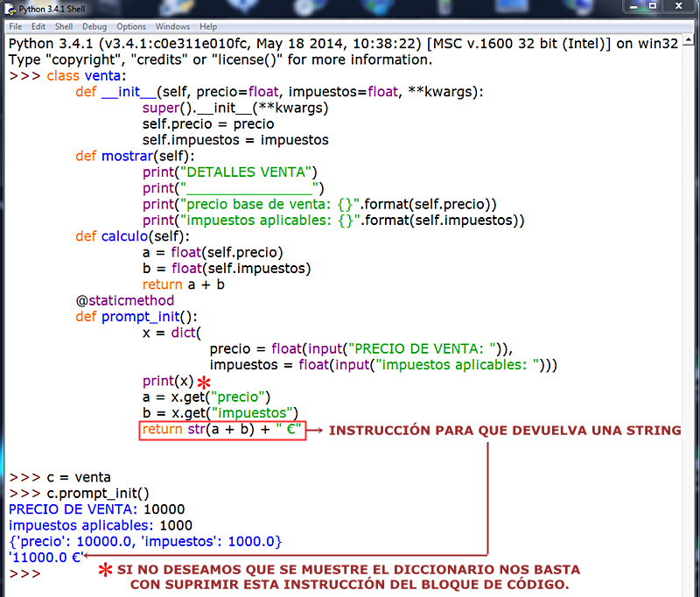This screenshot has width=700, height=597.
Task: Open the Help menu
Action: [208, 26]
